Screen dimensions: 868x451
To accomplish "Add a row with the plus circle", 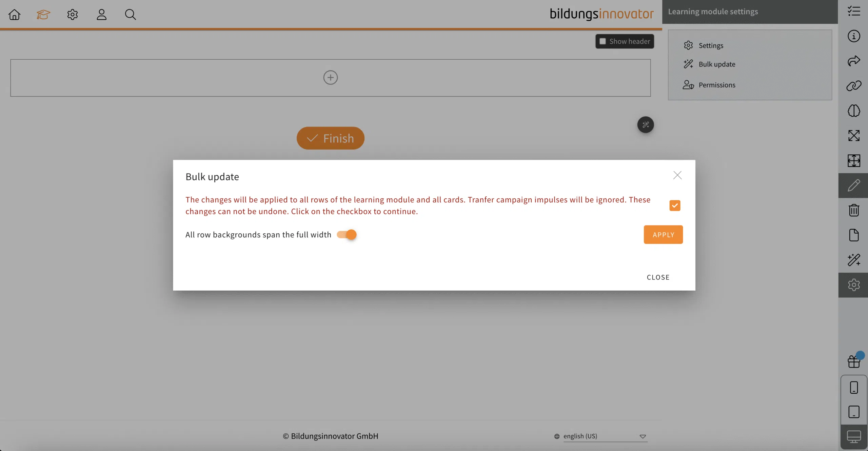I will click(x=330, y=78).
